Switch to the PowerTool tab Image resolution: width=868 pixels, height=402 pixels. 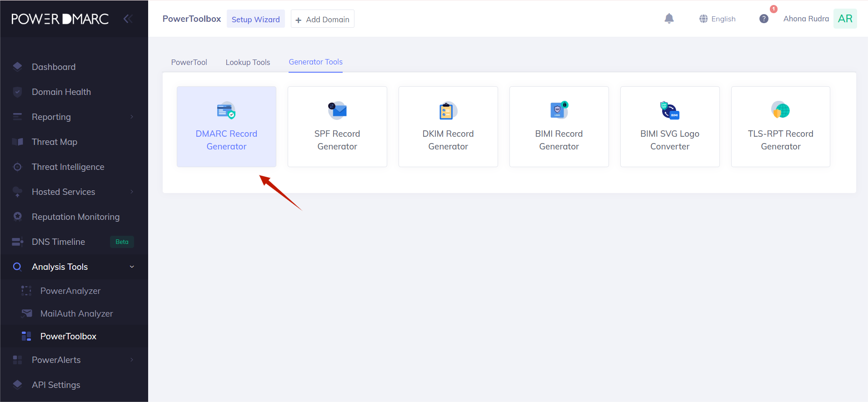pos(189,62)
